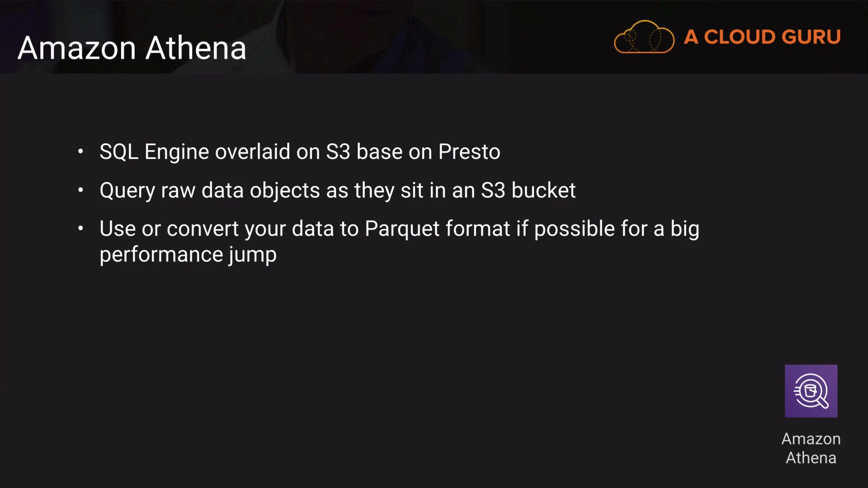Click the word "Query" in second bullet

coord(127,191)
